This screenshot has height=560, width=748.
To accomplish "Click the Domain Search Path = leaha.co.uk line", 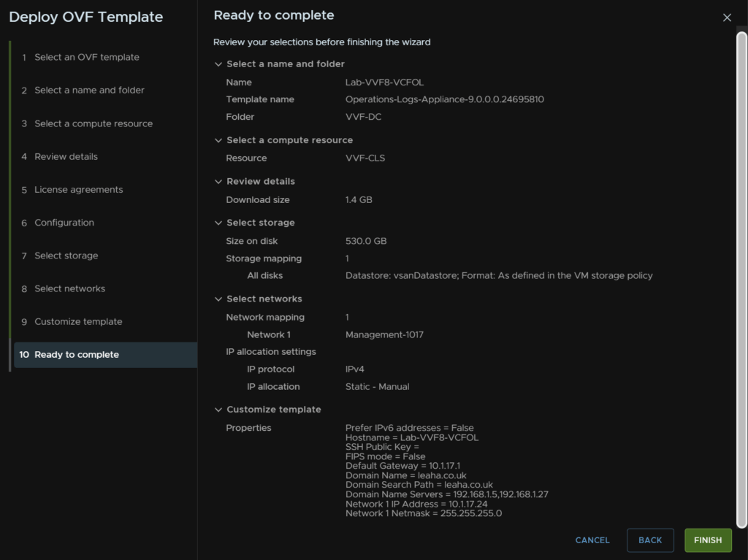I will coord(419,485).
